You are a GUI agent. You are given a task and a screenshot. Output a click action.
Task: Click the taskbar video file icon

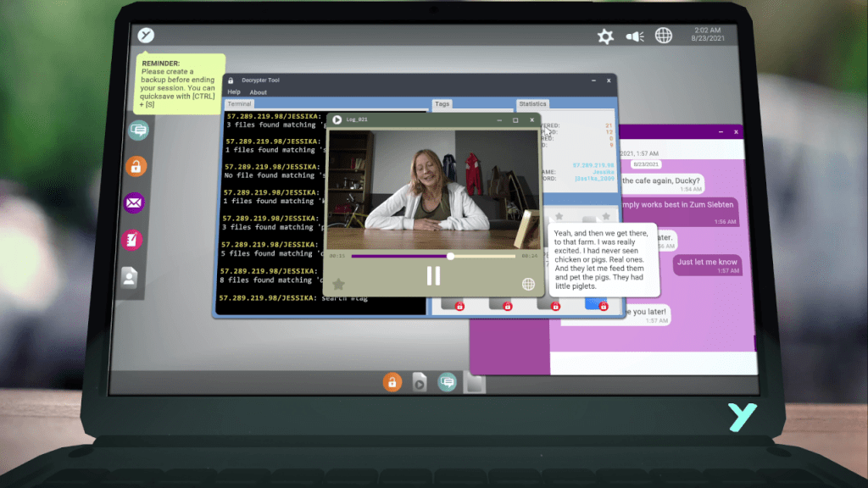419,382
